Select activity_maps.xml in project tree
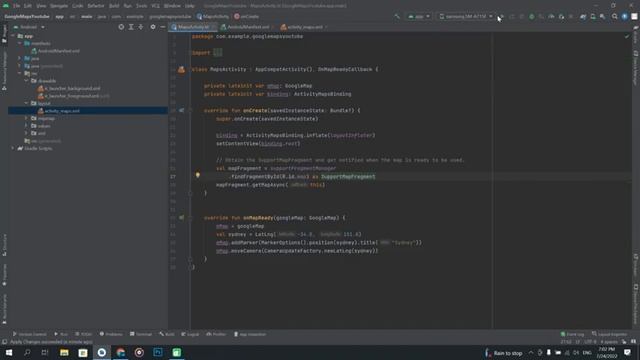The width and height of the screenshot is (640, 360). point(59,111)
